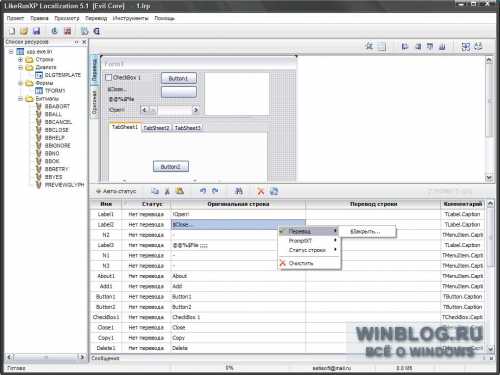Select the BBRETRY bitmap item
Viewport: 500px width, 375px height.
click(57, 169)
